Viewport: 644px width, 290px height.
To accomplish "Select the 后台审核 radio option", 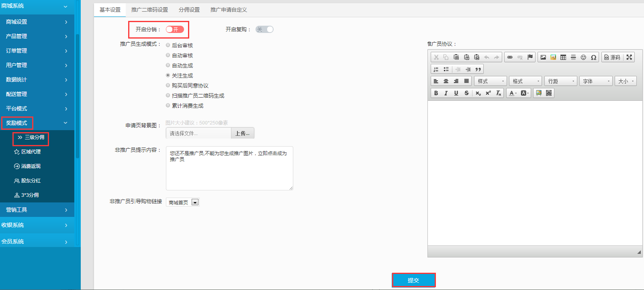I will (x=168, y=45).
